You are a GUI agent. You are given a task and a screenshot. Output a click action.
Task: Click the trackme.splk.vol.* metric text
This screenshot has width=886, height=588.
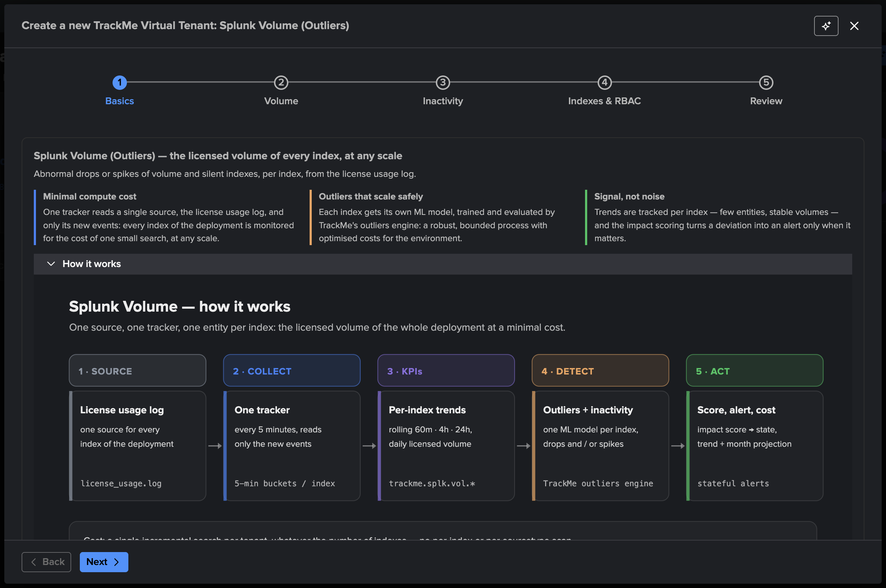click(432, 483)
